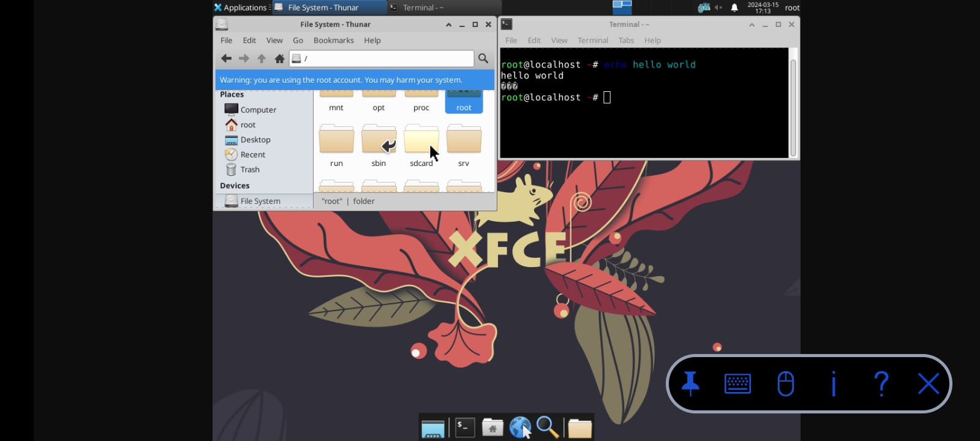Click inside the terminal at the prompt
Image resolution: width=980 pixels, height=441 pixels.
click(x=607, y=97)
